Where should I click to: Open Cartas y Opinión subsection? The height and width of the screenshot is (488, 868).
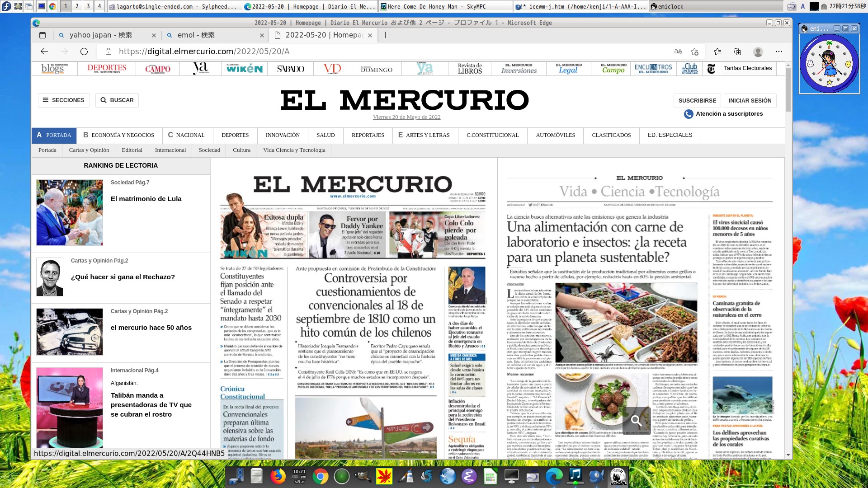(89, 150)
